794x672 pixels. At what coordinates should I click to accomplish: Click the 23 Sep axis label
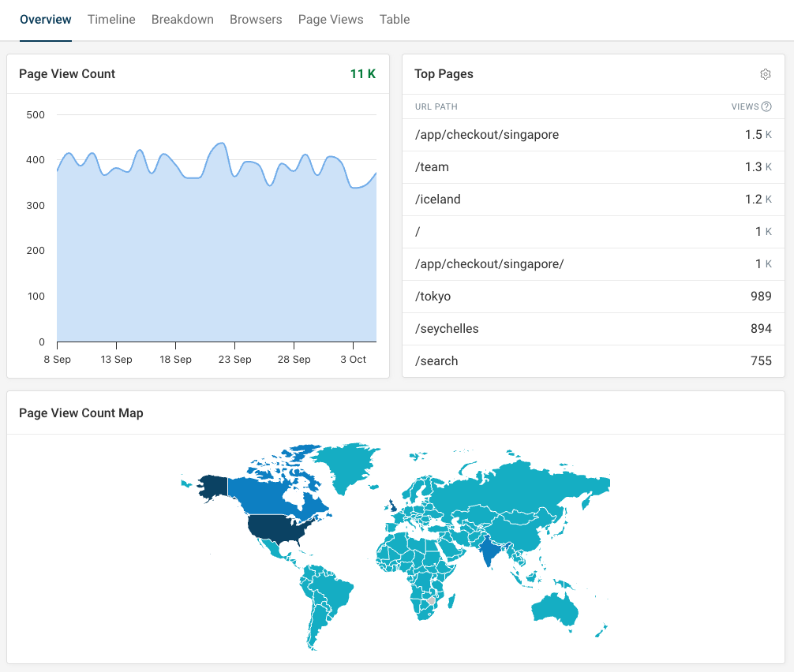(235, 360)
